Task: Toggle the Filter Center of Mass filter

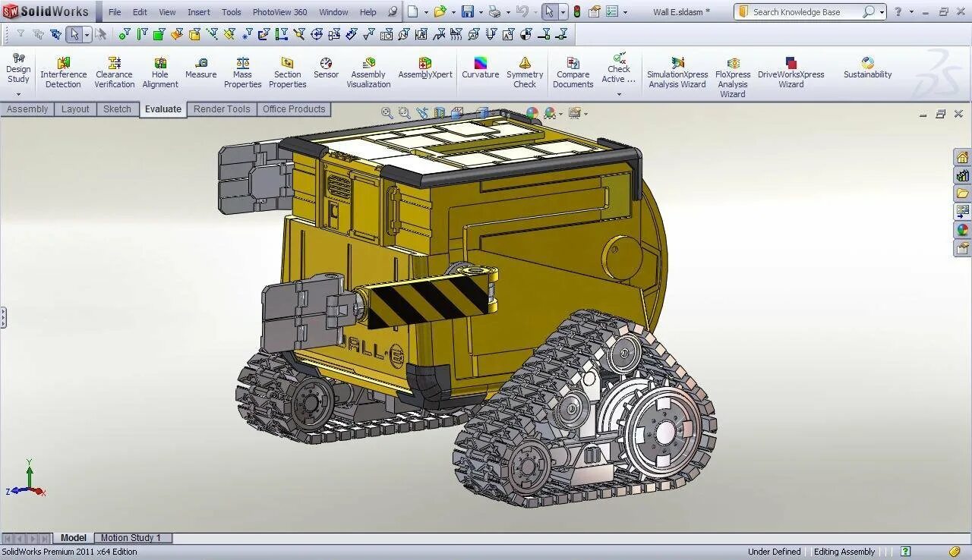Action: click(526, 34)
